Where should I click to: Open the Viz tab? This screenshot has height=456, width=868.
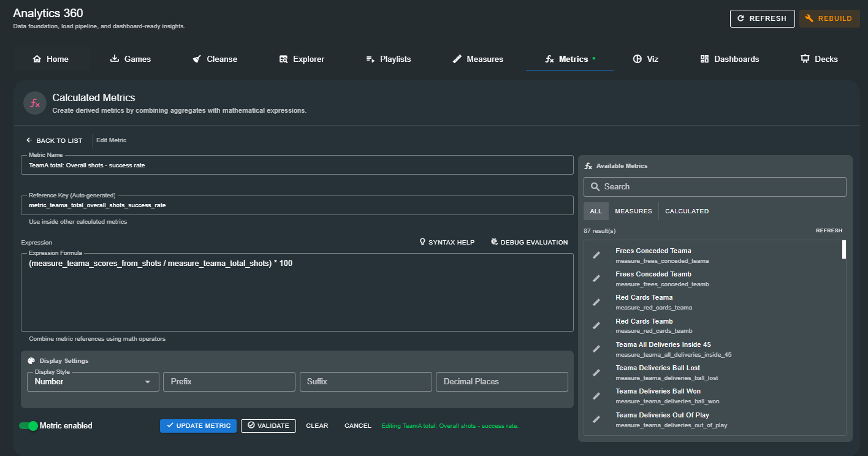pos(645,59)
